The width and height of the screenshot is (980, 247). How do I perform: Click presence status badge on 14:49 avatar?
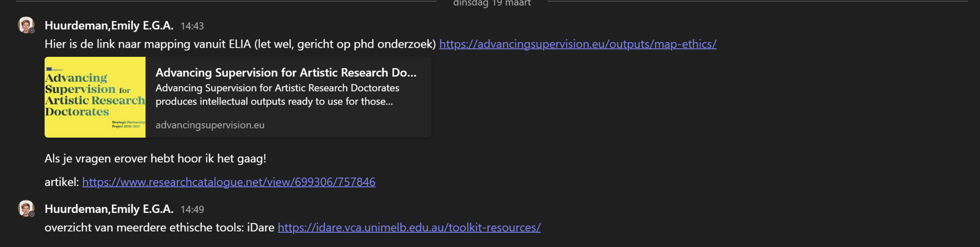(32, 214)
